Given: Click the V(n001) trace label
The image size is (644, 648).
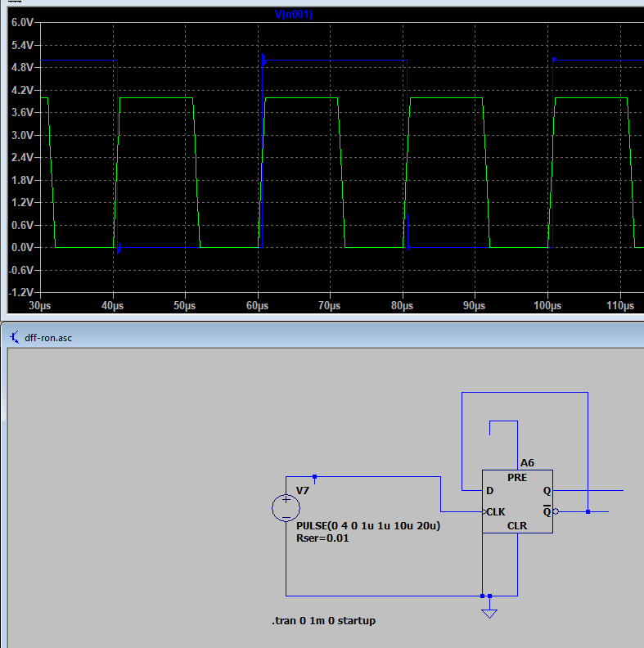Looking at the screenshot, I should (x=293, y=15).
